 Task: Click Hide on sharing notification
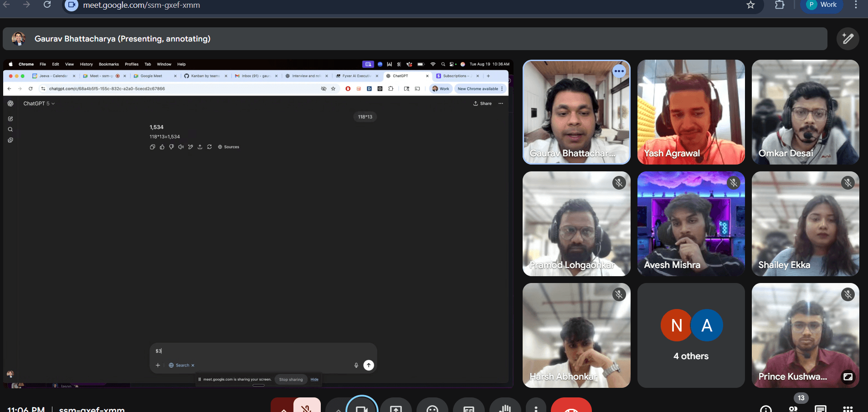tap(314, 379)
